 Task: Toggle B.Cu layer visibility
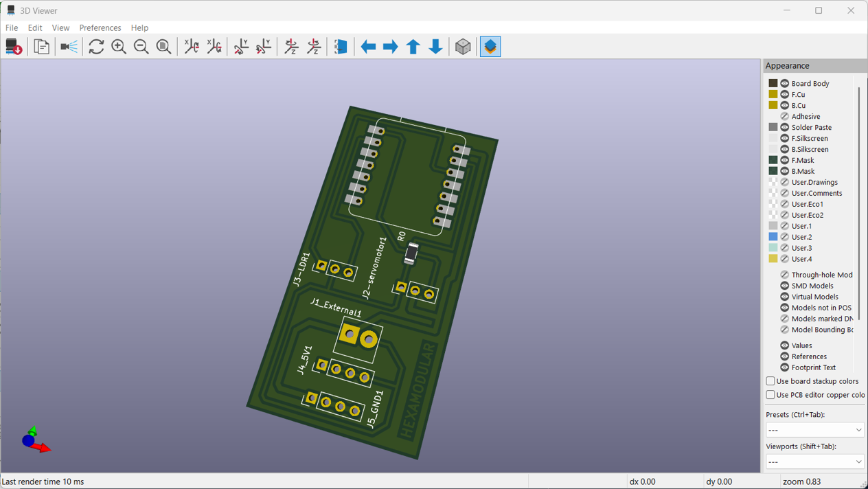tap(785, 105)
